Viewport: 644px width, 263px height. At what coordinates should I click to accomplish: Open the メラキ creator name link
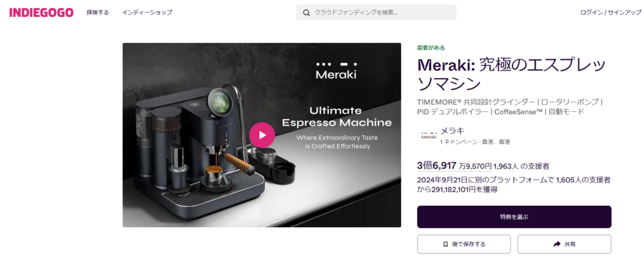coord(453,131)
